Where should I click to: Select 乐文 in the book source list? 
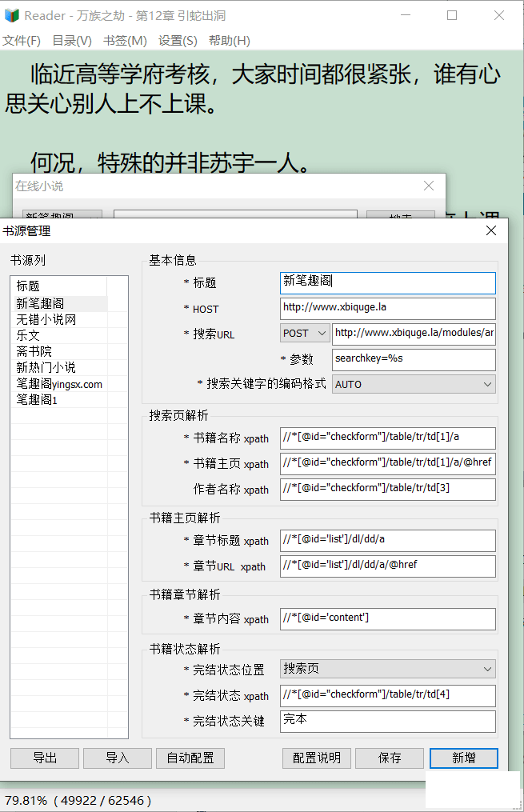click(x=59, y=335)
